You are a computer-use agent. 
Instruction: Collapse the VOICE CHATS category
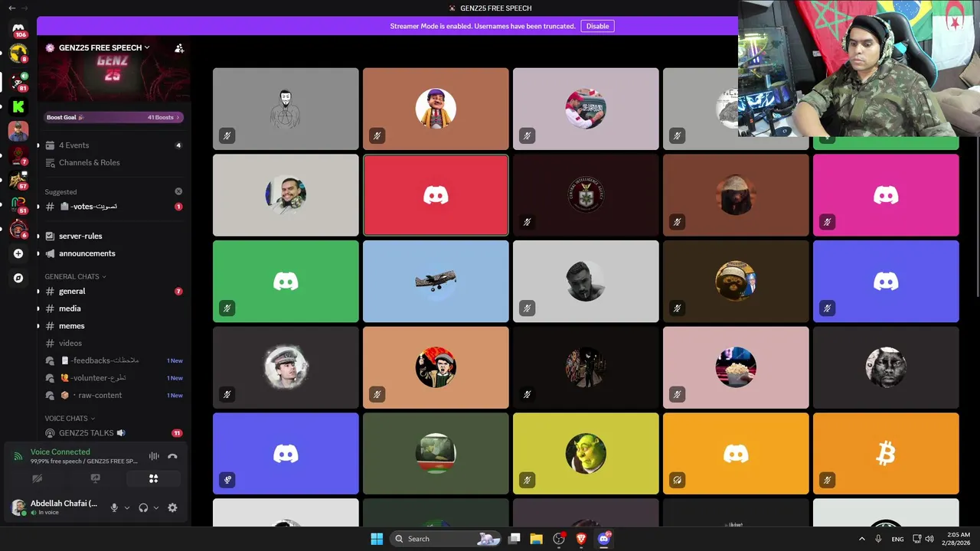point(70,419)
